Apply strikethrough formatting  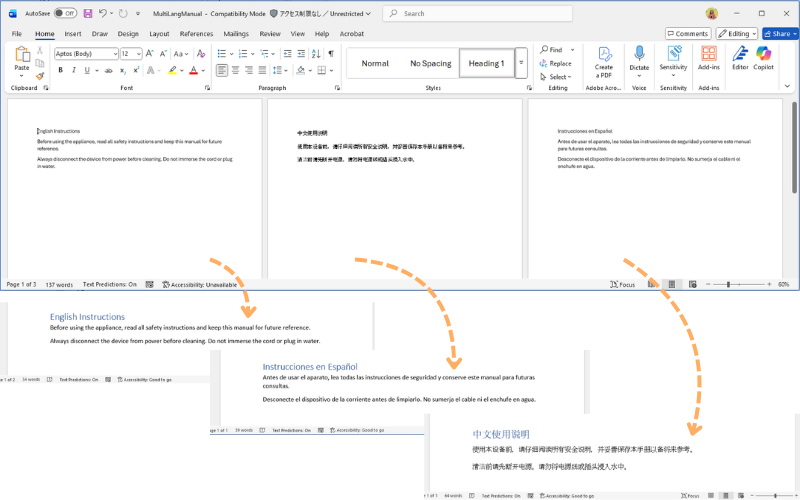click(108, 70)
